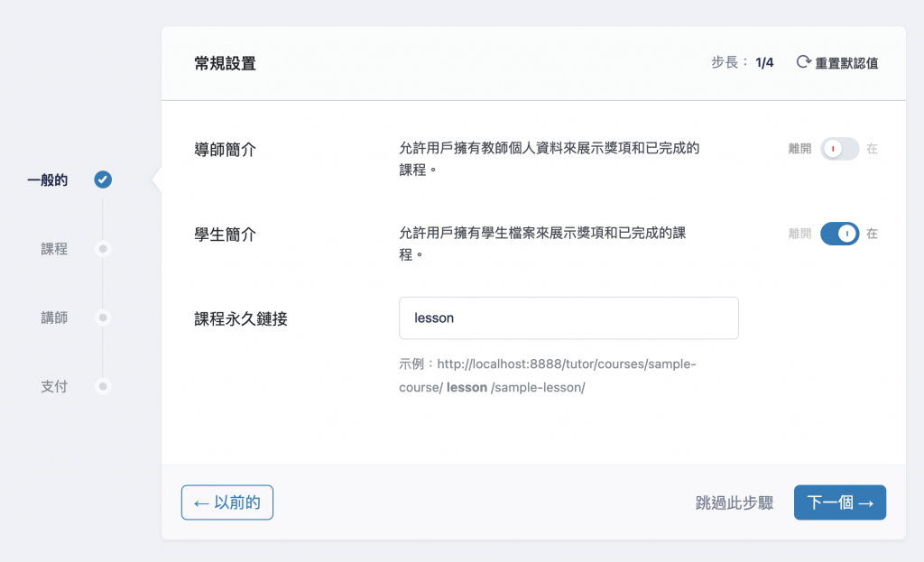
Task: Proceed with the 下一個 button
Action: point(840,502)
